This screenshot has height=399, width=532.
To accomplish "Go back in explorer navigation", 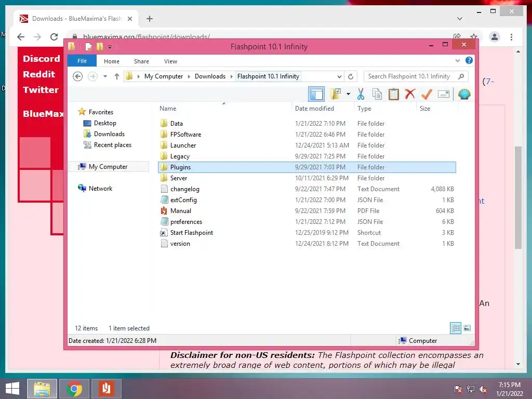I will click(x=78, y=76).
